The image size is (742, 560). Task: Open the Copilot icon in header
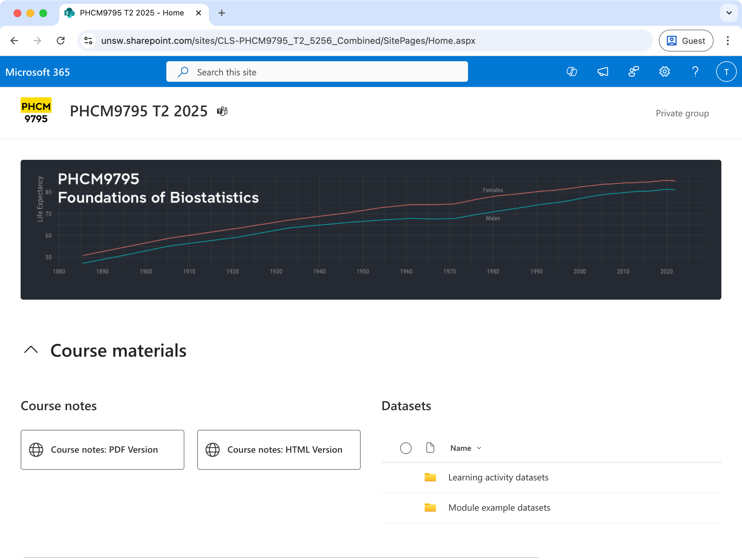click(571, 72)
